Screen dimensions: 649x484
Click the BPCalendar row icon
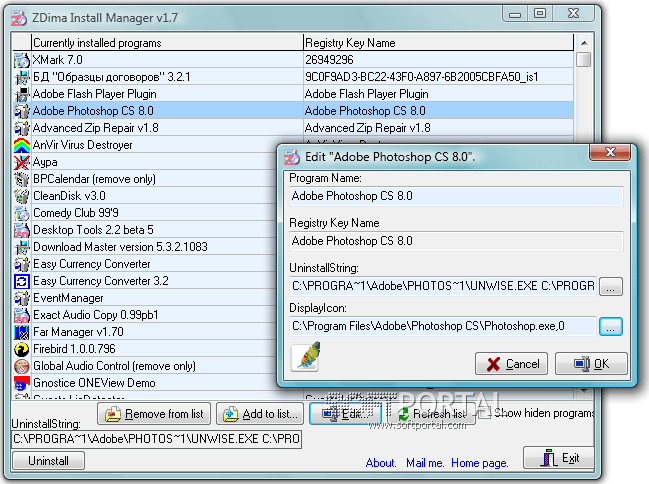pos(22,179)
